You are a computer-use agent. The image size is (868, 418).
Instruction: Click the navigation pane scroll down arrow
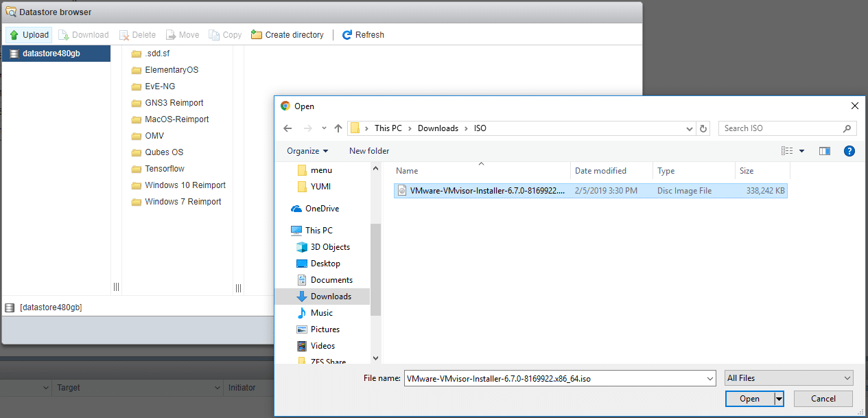point(375,358)
